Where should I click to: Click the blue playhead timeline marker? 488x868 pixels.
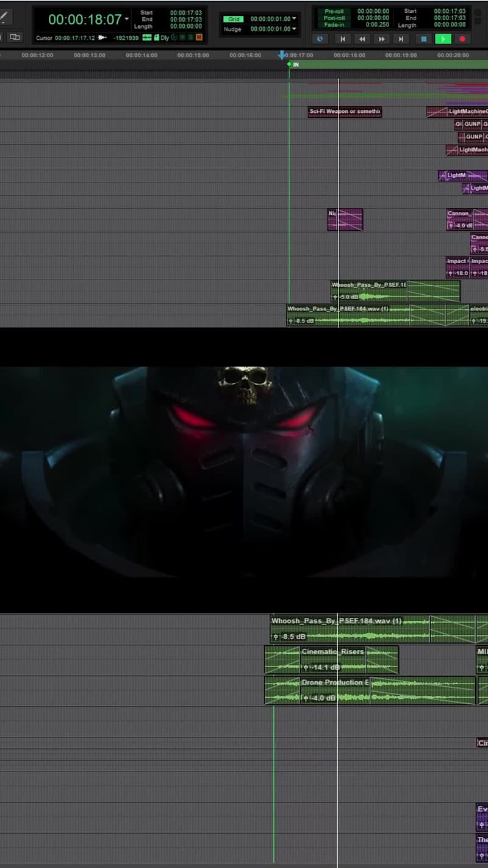(x=282, y=55)
